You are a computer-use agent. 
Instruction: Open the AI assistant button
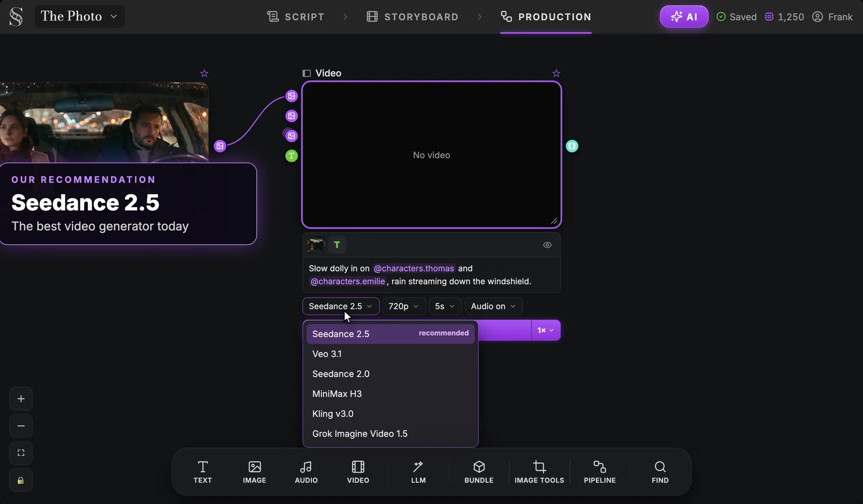(684, 17)
